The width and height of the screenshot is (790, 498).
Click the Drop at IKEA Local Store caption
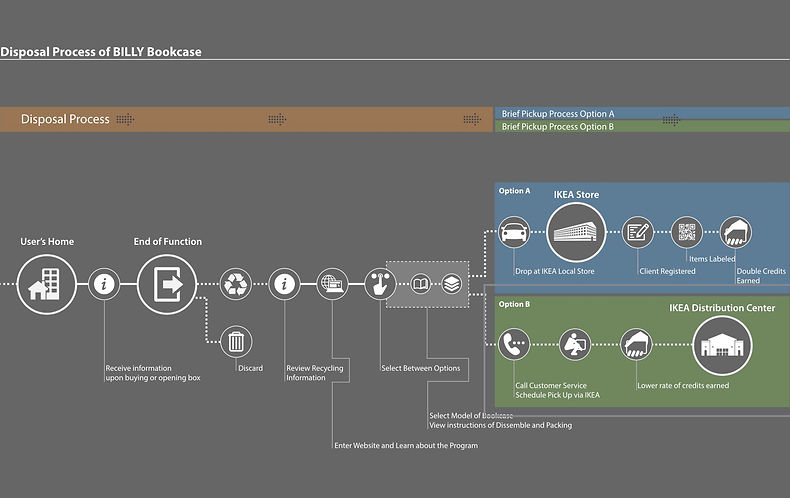point(555,271)
